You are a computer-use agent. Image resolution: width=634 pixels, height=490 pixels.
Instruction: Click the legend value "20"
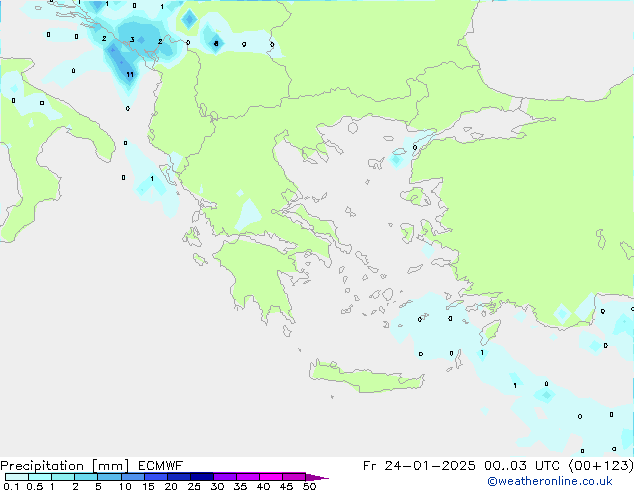(171, 486)
